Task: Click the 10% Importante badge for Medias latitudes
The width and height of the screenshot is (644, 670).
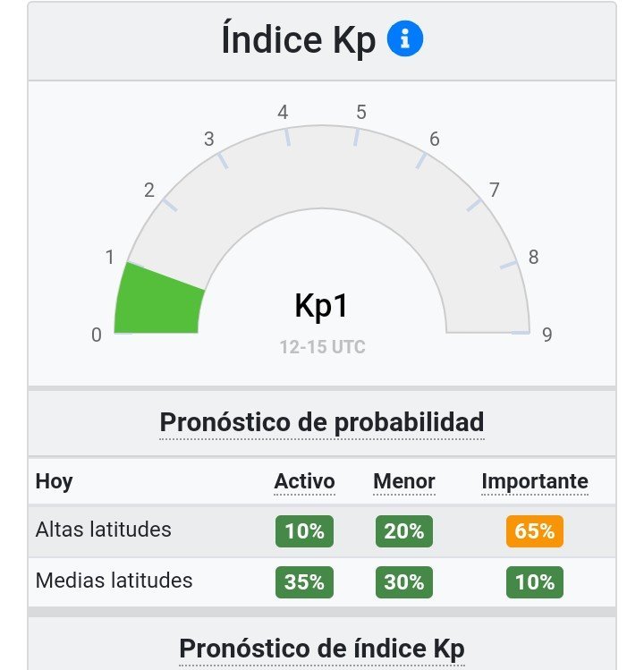Action: [535, 582]
